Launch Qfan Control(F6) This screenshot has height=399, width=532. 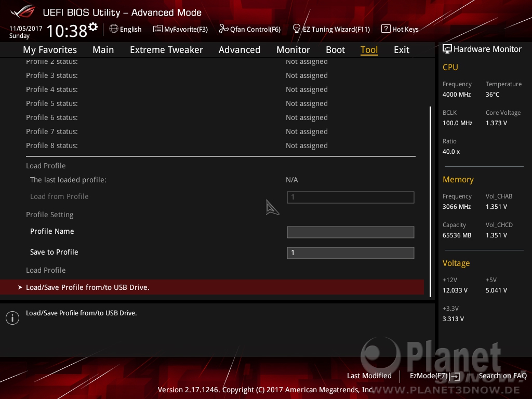click(255, 29)
